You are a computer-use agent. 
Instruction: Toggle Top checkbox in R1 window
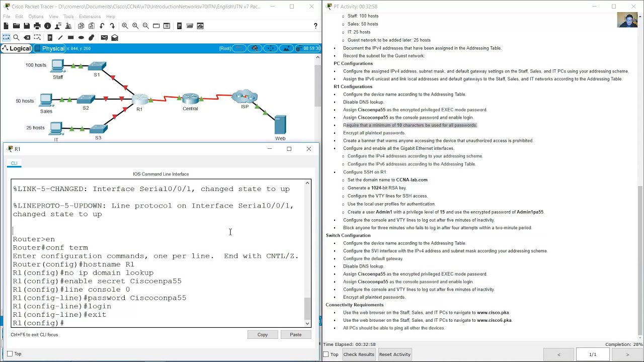[x=10, y=354]
